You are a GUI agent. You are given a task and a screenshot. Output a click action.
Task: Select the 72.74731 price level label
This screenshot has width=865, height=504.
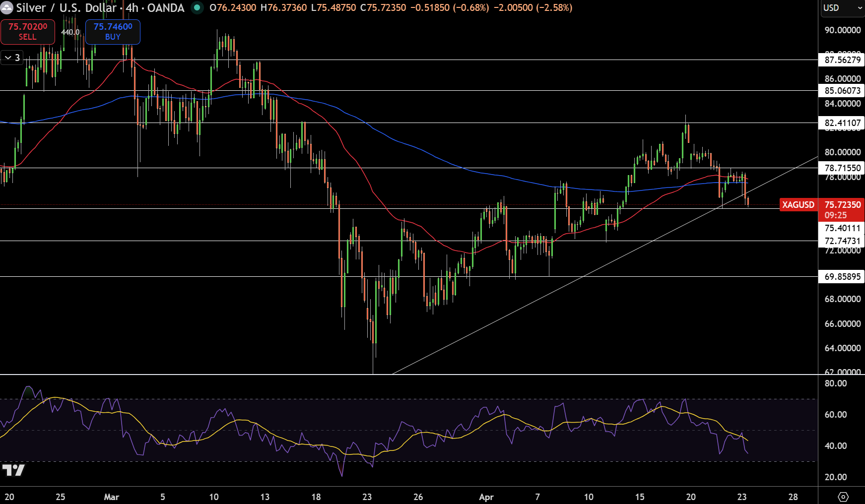(842, 241)
